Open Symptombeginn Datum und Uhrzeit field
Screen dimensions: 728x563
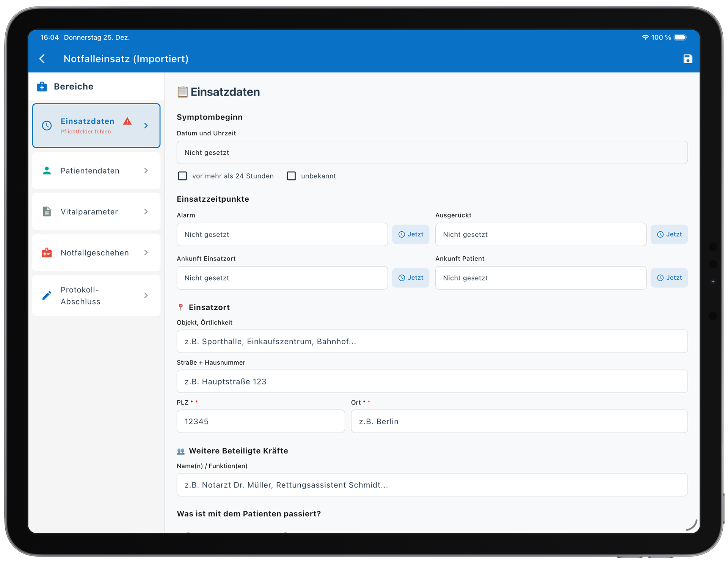432,152
